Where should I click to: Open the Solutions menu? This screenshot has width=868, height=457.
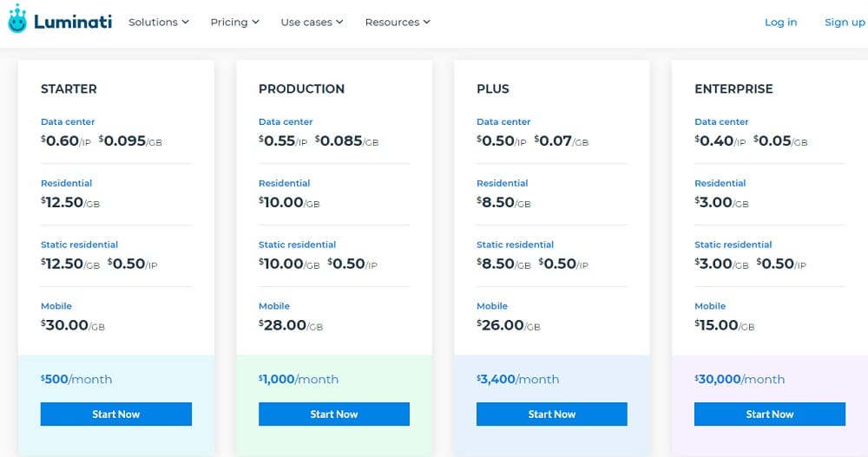159,23
